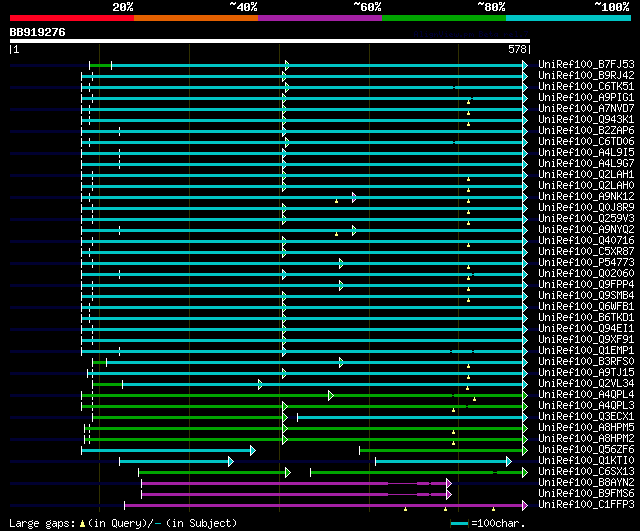Open the UniRef100_B6TKD1 label
This screenshot has width=640, height=531.
tap(586, 318)
